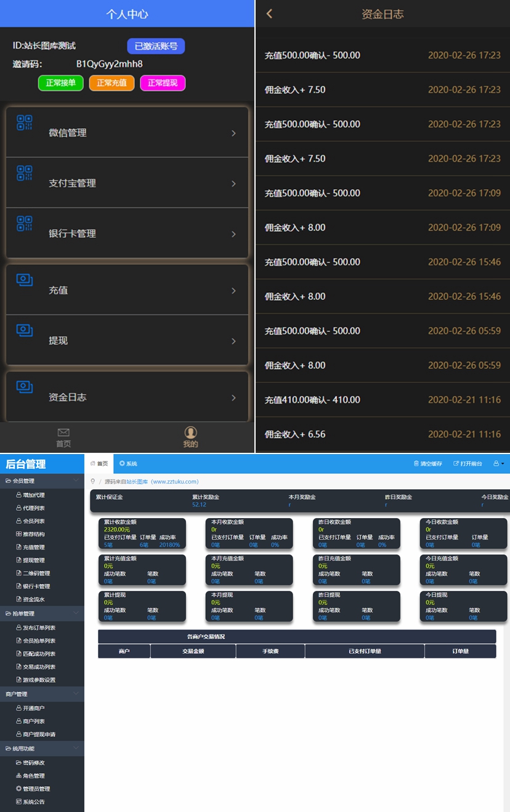This screenshot has height=812, width=510.
Task: Click the 清空缓存 button
Action: tap(427, 463)
